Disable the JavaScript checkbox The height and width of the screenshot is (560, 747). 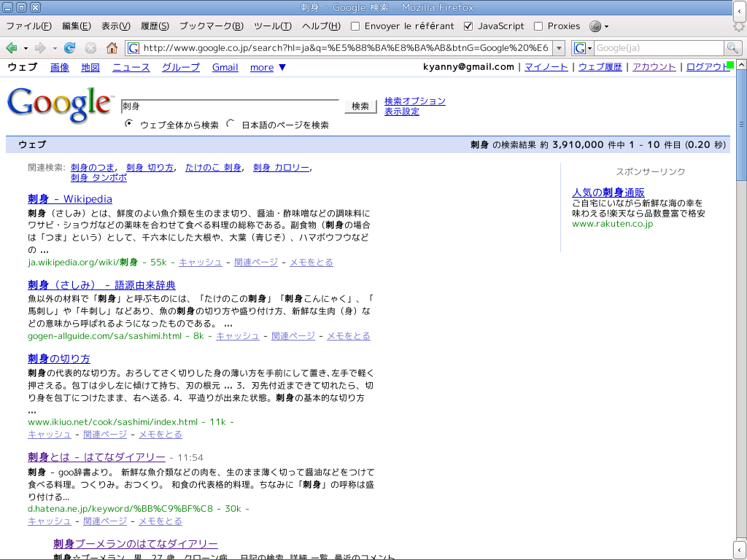(468, 26)
